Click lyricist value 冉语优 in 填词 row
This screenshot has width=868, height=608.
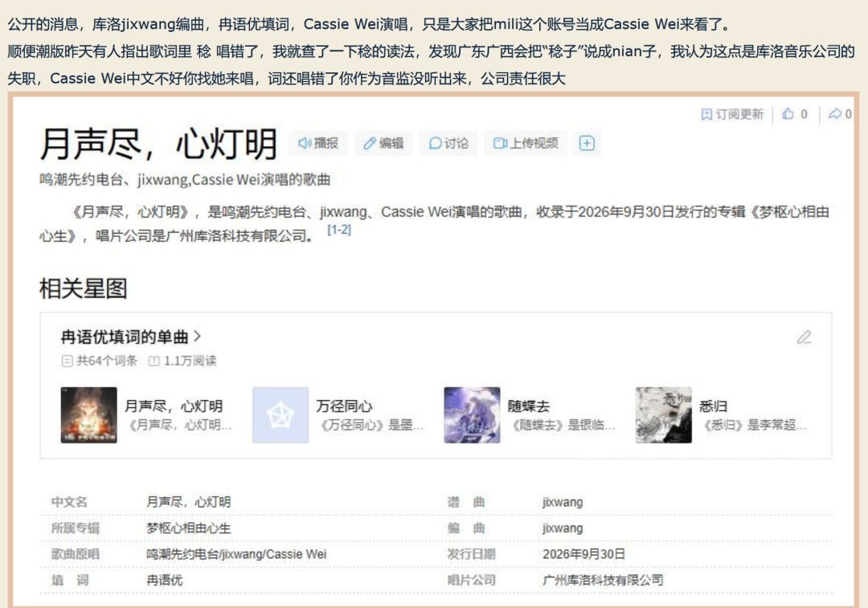[x=165, y=580]
